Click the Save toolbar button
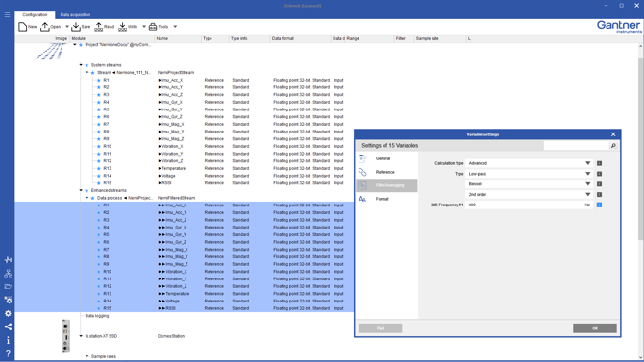The width and height of the screenshot is (644, 362). pyautogui.click(x=81, y=27)
